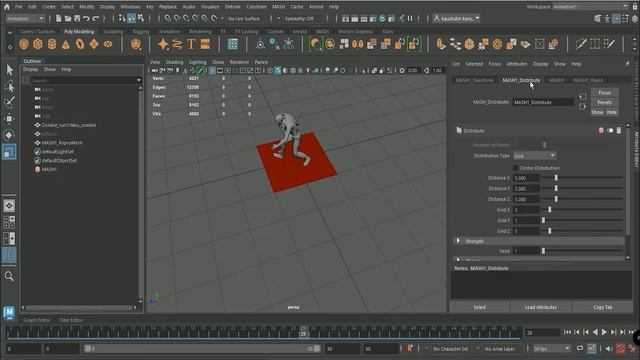Screen dimensions: 640x360
Task: Click the SVG tool shelf icon
Action: 205,44
